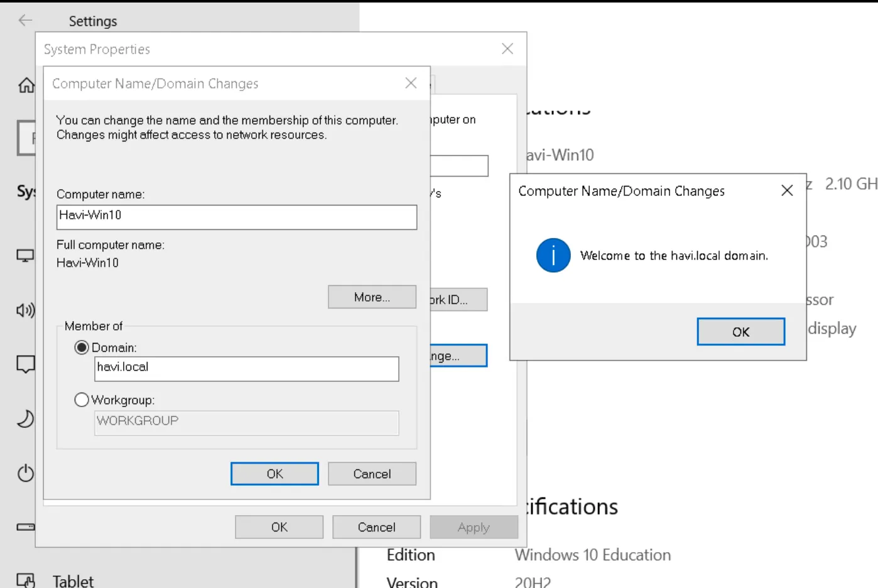Click the havi.local domain text field
The width and height of the screenshot is (878, 588).
tap(246, 369)
